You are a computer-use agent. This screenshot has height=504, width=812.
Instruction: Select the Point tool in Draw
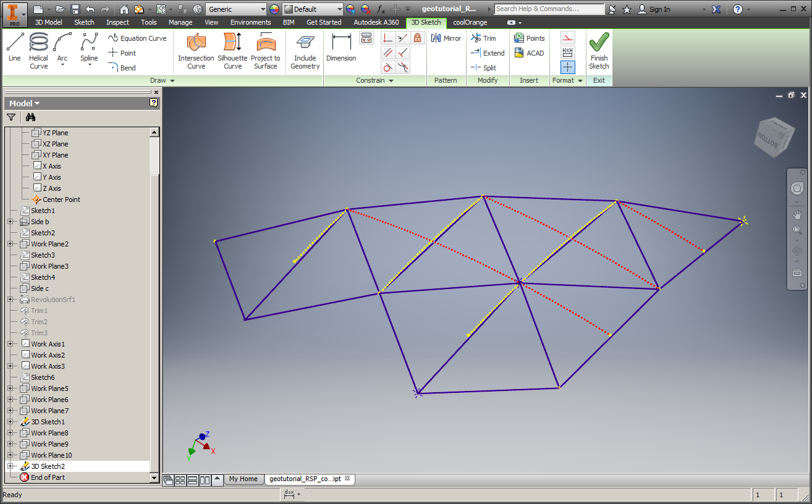pos(122,53)
